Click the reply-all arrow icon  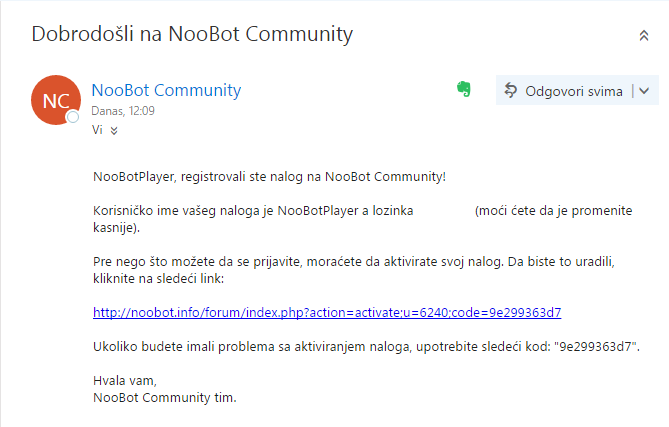(511, 91)
